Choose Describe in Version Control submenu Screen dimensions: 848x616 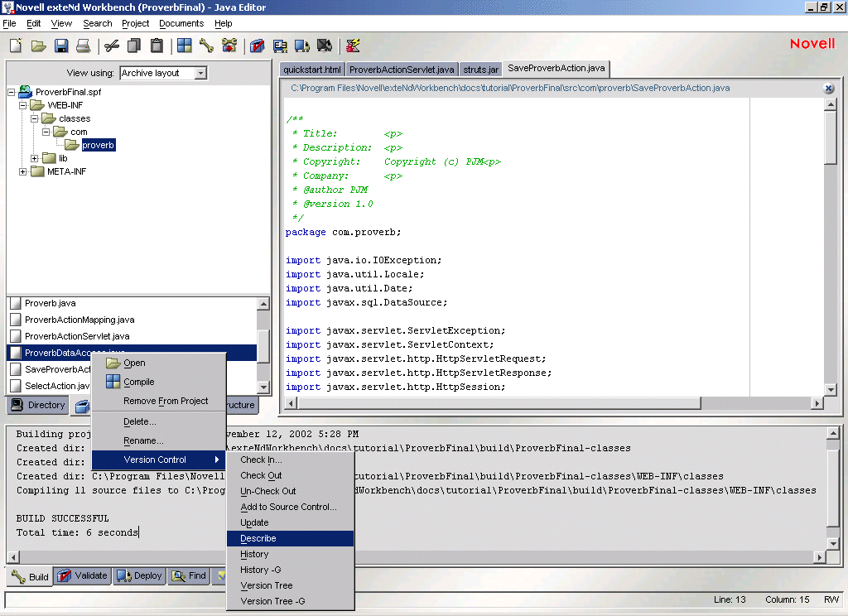291,538
